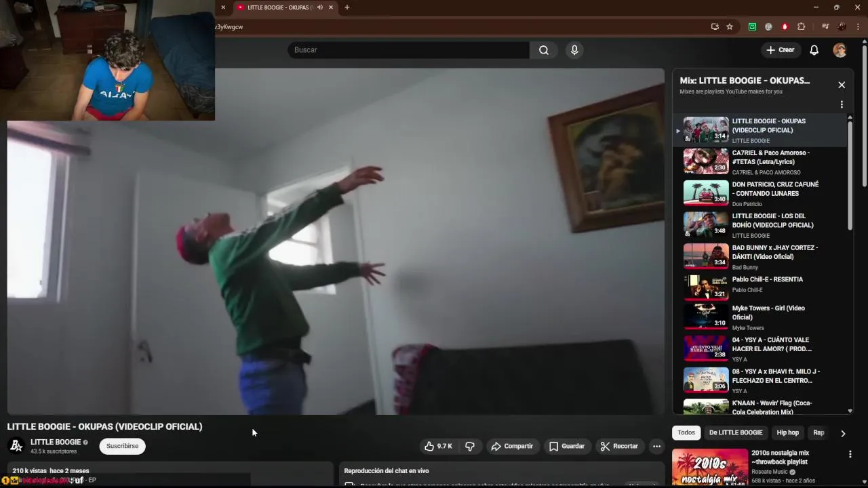Select the De LITTLE BOOGIE chip

tap(736, 432)
